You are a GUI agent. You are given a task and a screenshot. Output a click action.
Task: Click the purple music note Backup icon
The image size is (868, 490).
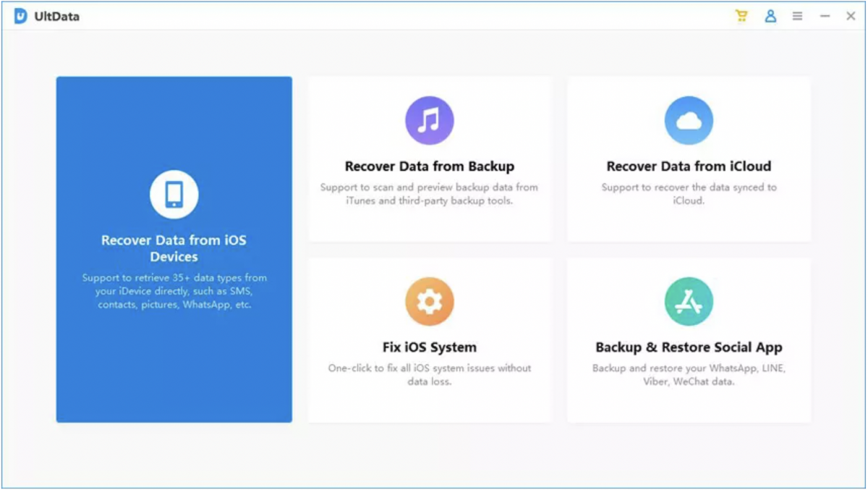pos(430,121)
